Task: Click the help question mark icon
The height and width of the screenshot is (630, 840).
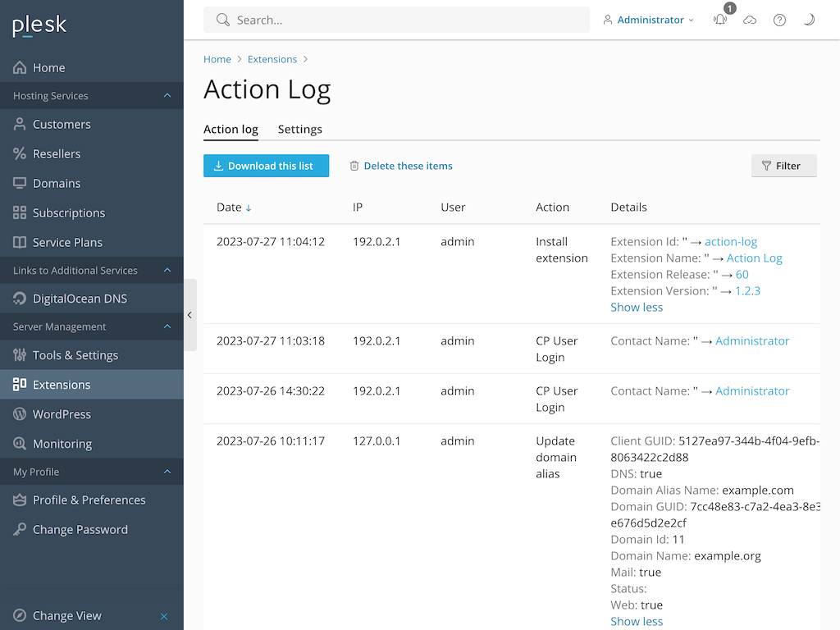Action: 779,21
